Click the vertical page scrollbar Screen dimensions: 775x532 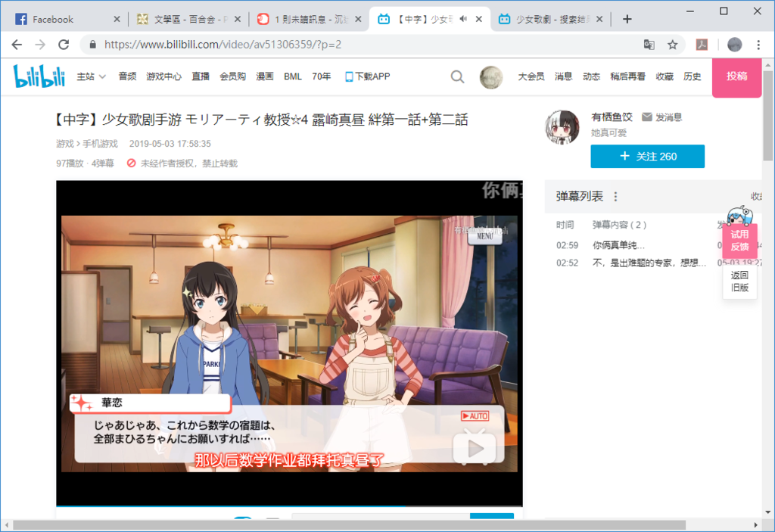pyautogui.click(x=767, y=116)
